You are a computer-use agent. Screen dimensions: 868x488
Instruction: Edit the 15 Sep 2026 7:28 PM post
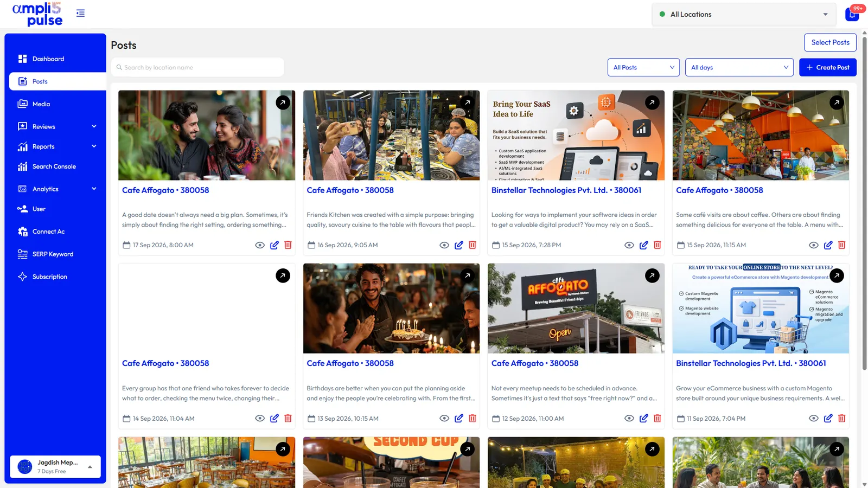click(643, 245)
